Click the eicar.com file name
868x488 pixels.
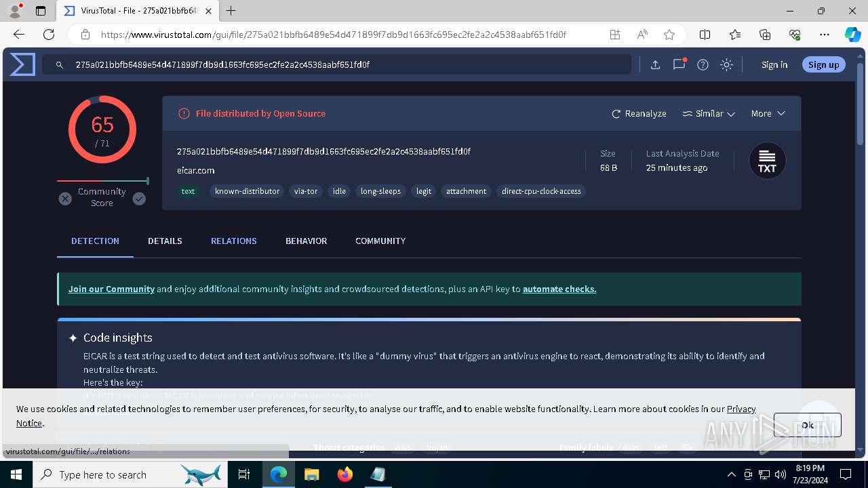[x=196, y=170]
